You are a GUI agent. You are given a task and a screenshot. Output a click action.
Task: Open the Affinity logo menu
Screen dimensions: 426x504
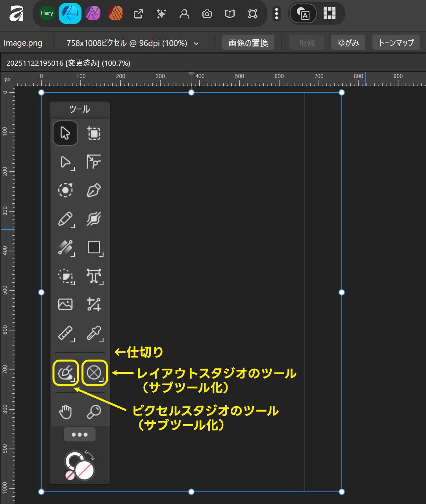(x=16, y=14)
